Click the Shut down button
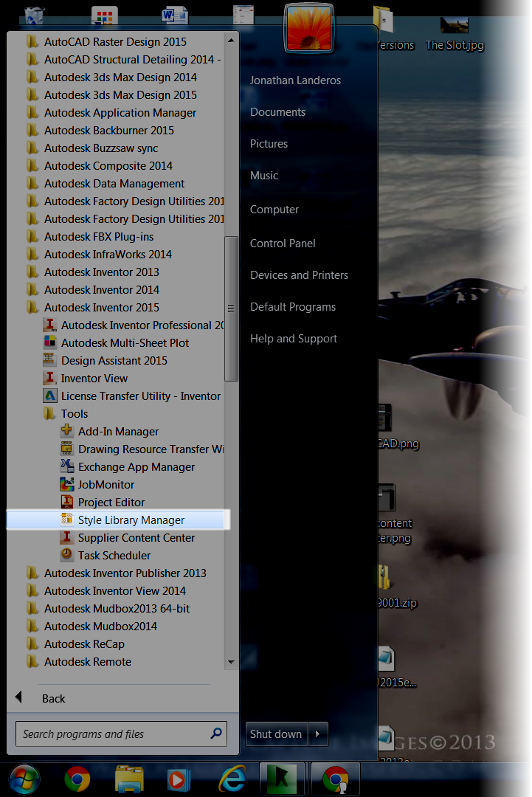Screen dimensions: 532x797 point(277,734)
